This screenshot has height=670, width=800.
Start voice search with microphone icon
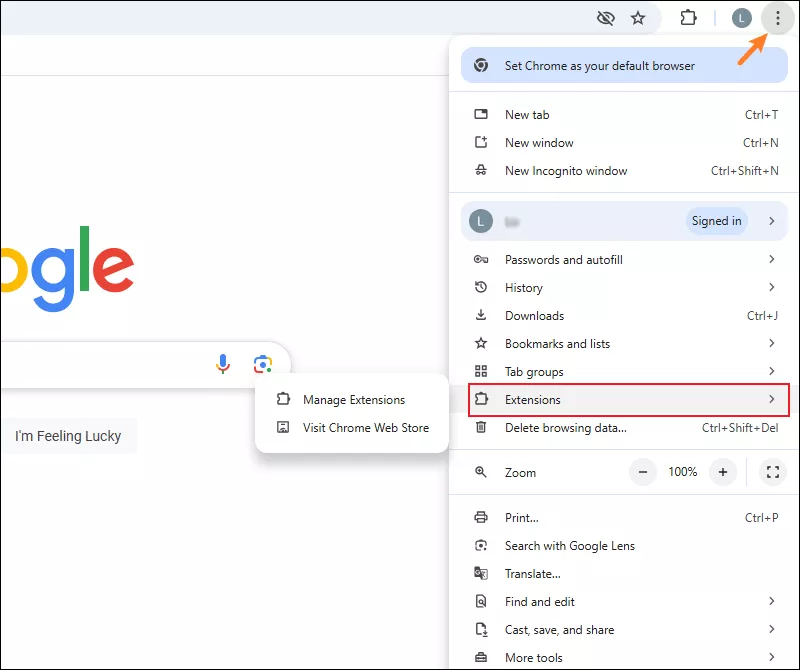point(222,364)
